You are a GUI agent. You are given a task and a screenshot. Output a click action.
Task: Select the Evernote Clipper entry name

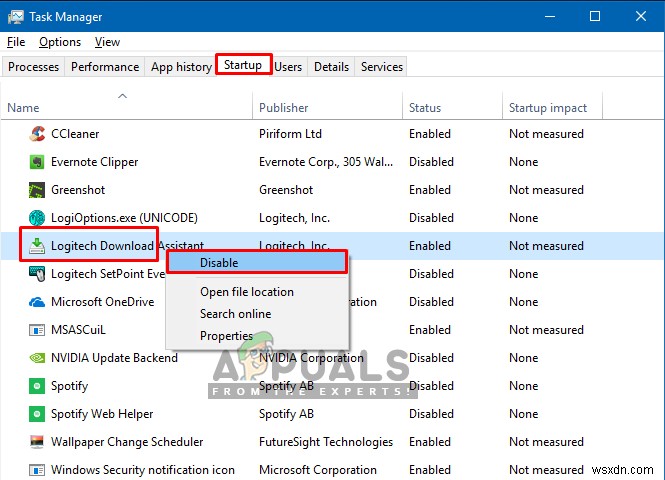tap(95, 162)
